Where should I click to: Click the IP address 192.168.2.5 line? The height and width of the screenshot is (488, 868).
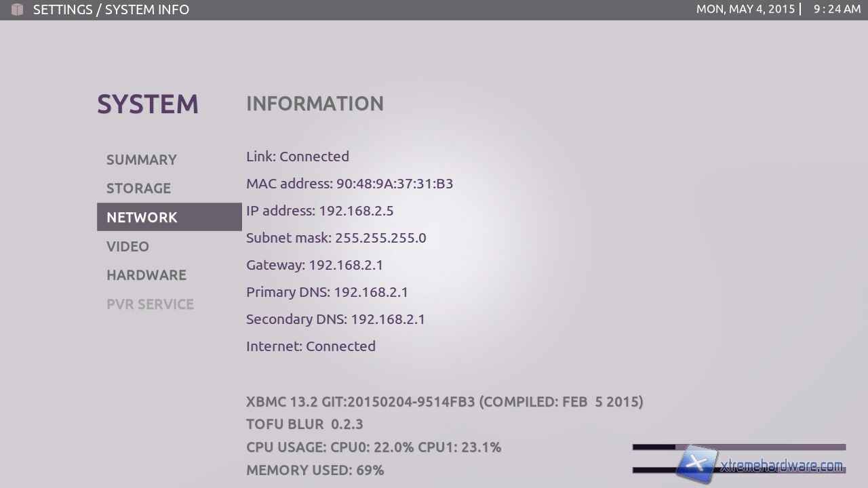coord(319,211)
